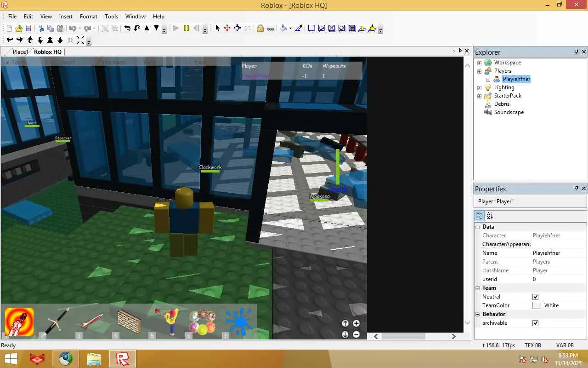
Task: Select Debris in the Explorer tree
Action: [x=502, y=104]
